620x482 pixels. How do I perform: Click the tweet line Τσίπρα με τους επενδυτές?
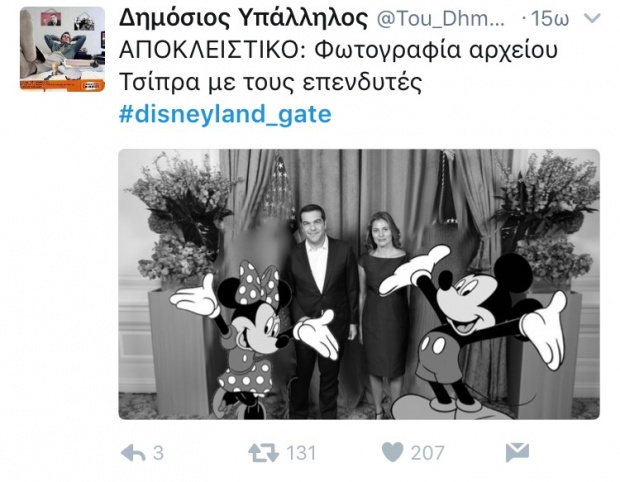[x=270, y=82]
